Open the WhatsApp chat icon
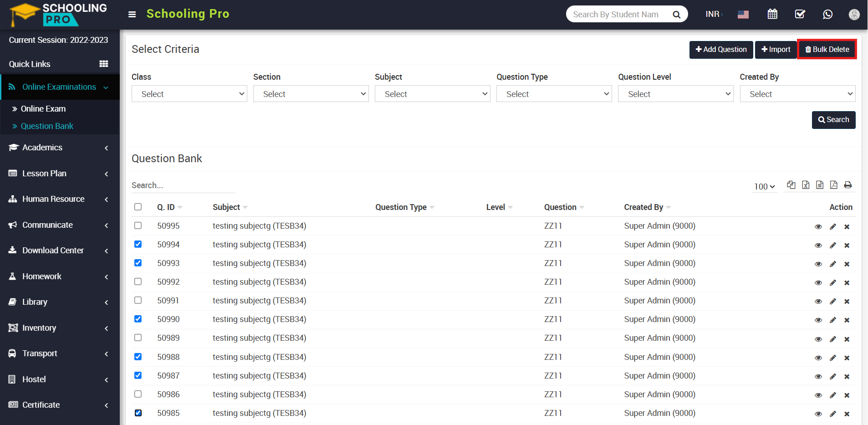The width and height of the screenshot is (868, 425). 828,14
